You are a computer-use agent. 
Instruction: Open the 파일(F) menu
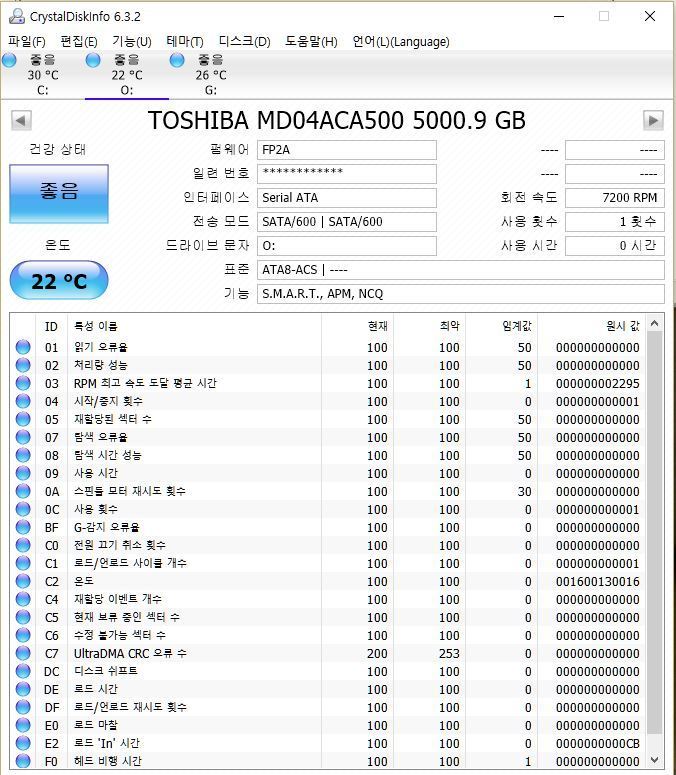coord(27,42)
